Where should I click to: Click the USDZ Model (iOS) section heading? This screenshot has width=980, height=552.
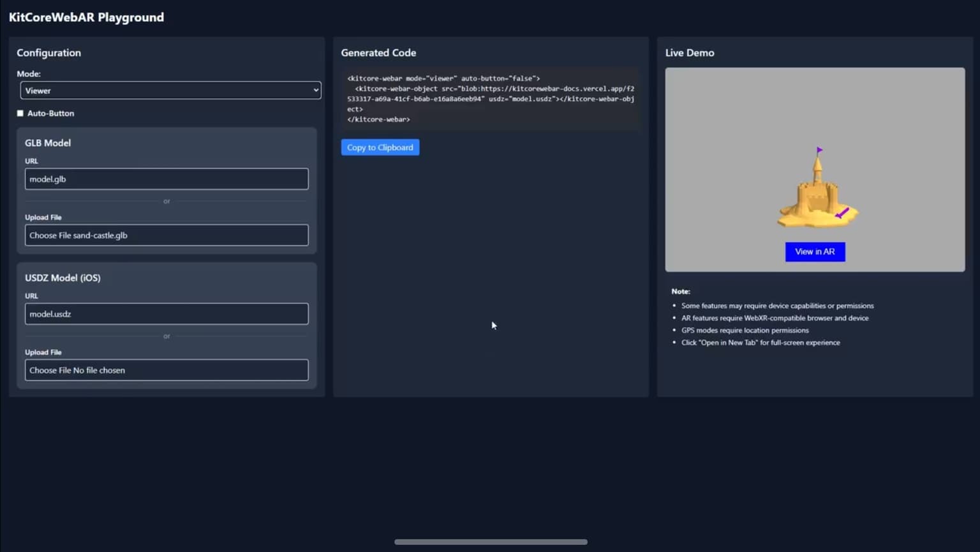pos(63,278)
